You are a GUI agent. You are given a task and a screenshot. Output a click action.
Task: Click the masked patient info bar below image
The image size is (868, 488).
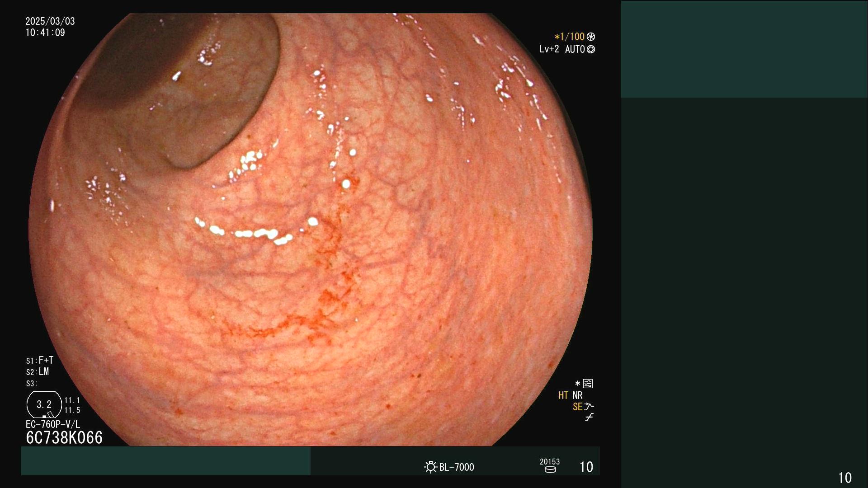click(166, 461)
